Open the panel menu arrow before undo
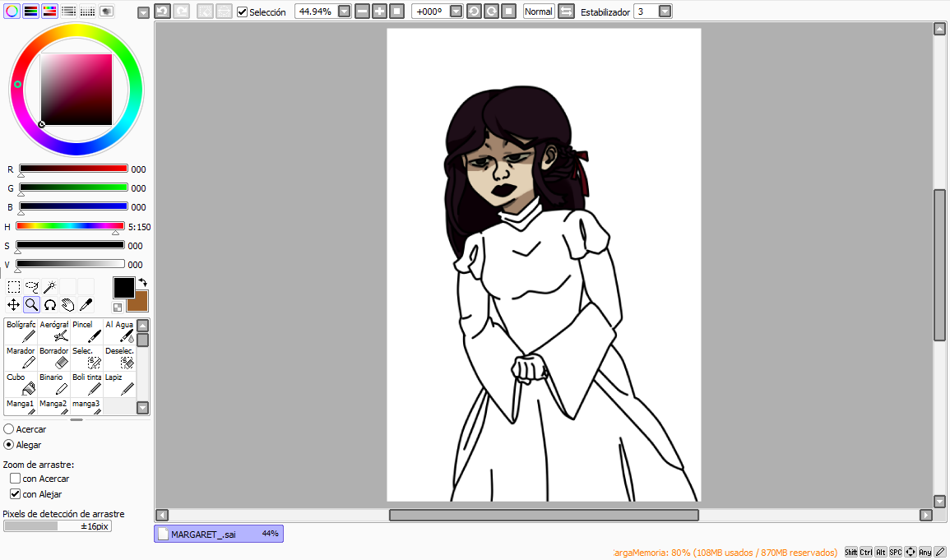950x560 pixels. coord(144,12)
